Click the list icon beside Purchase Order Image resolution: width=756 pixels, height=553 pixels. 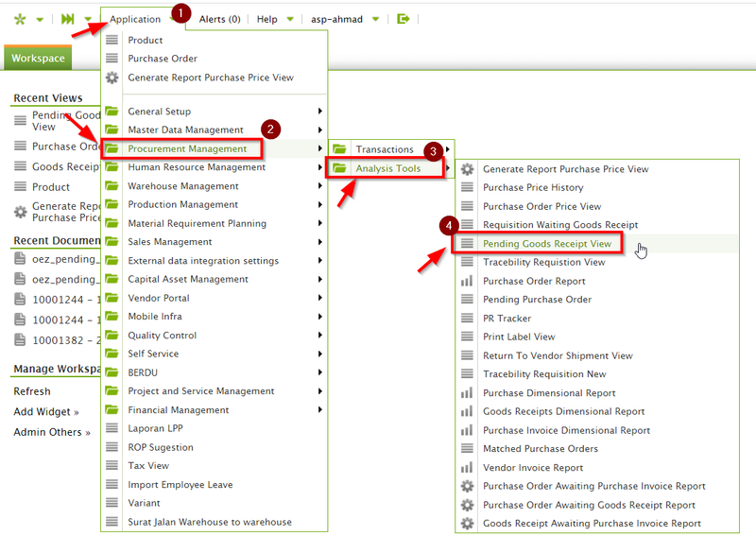[x=112, y=59]
